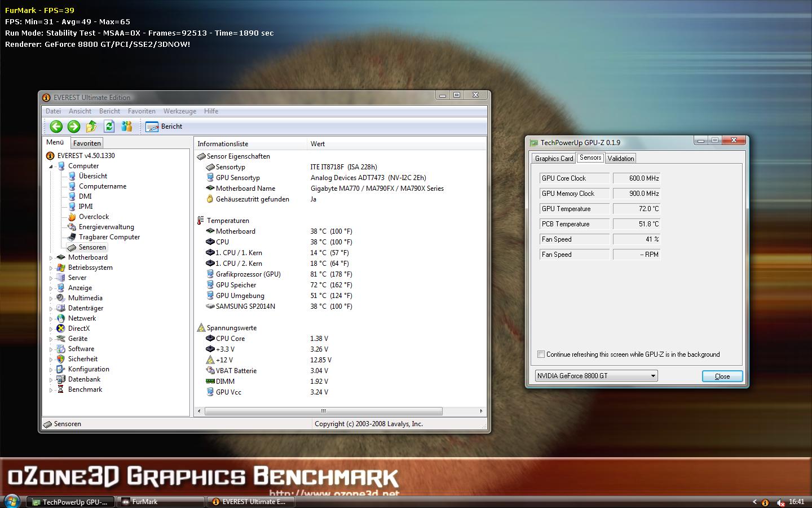Viewport: 812px width, 508px height.
Task: Expand the Server tree node
Action: (51, 278)
